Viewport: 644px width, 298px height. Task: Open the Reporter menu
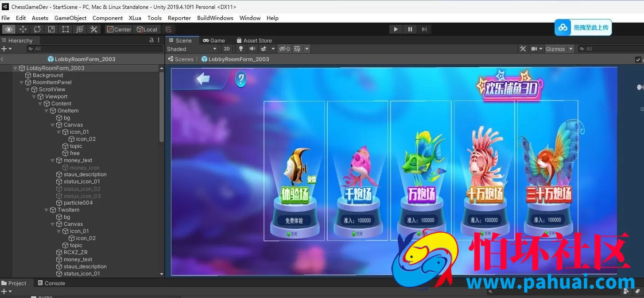tap(179, 18)
